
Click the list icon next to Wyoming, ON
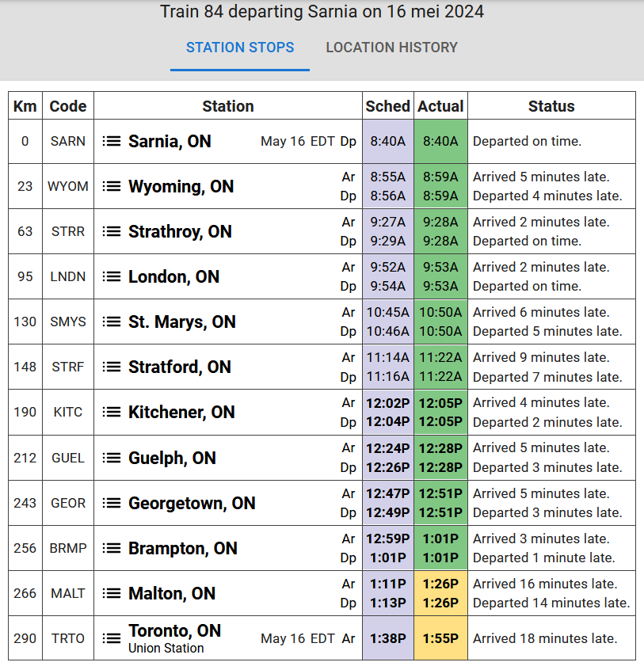[112, 187]
